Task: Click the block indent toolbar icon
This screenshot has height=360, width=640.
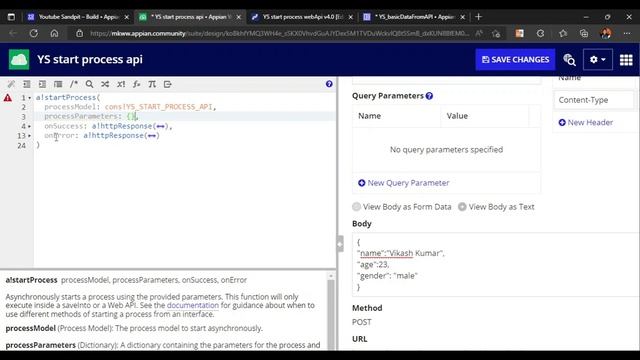Action: (x=58, y=84)
